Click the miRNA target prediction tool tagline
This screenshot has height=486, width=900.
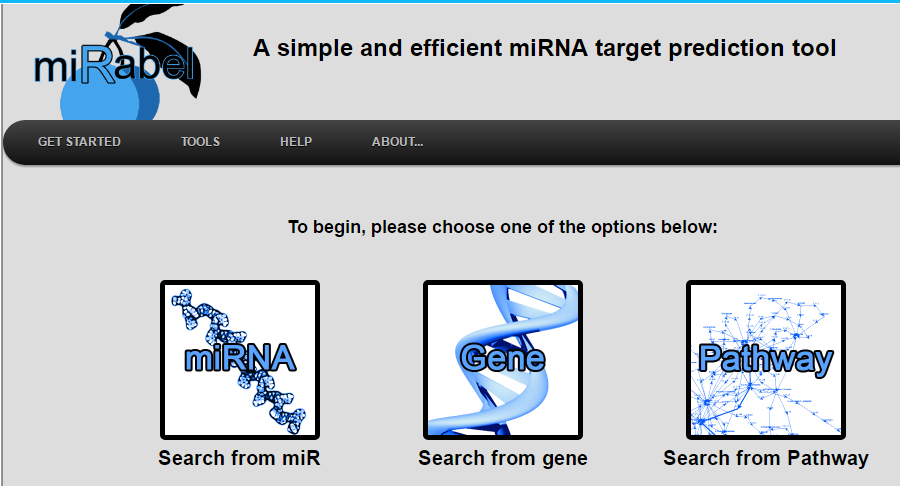[544, 48]
